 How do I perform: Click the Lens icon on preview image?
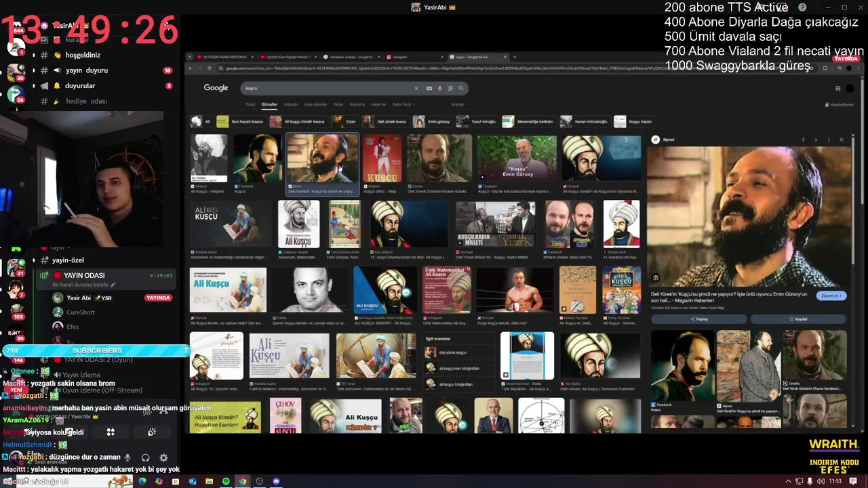coord(656,278)
